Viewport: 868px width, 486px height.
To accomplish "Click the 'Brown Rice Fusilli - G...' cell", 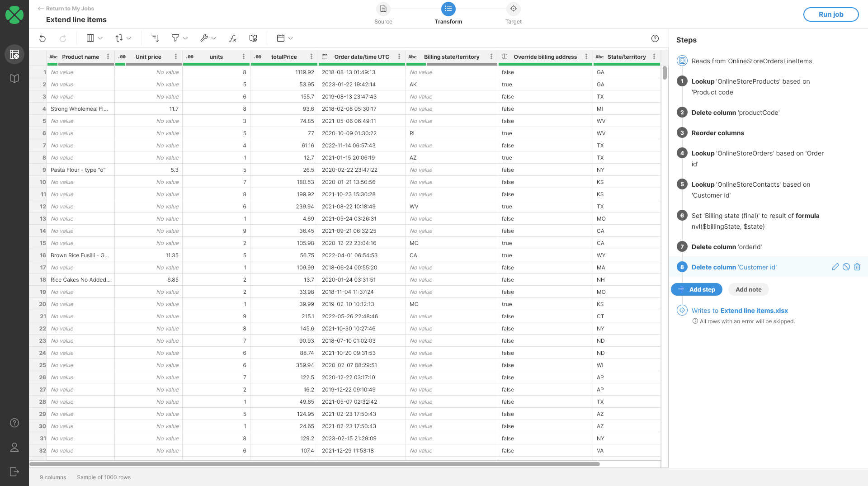I will tap(80, 255).
